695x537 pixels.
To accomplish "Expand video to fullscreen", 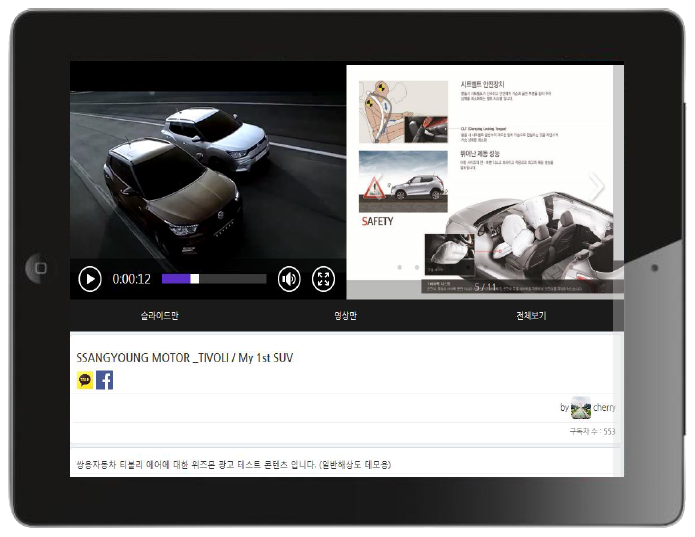I will pyautogui.click(x=323, y=279).
